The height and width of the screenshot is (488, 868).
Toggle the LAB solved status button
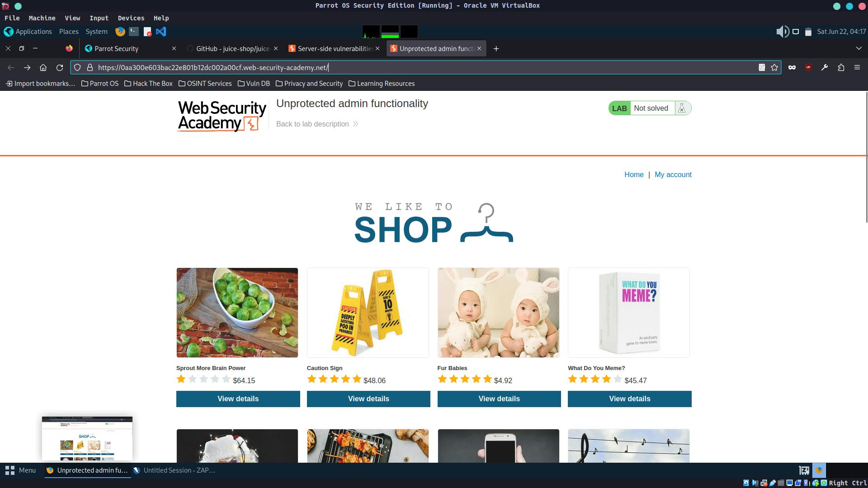[x=650, y=108]
